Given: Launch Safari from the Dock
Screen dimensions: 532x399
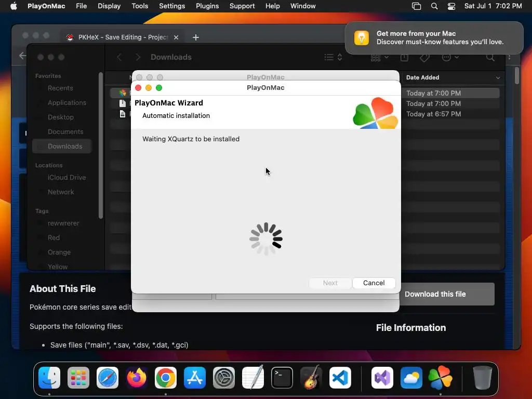Looking at the screenshot, I should [108, 378].
